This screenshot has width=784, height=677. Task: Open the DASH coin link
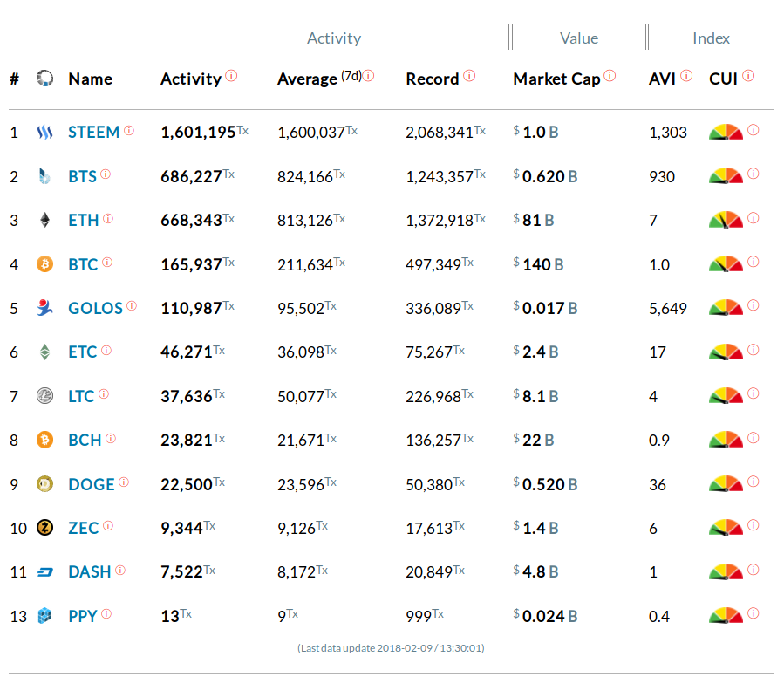[x=90, y=571]
